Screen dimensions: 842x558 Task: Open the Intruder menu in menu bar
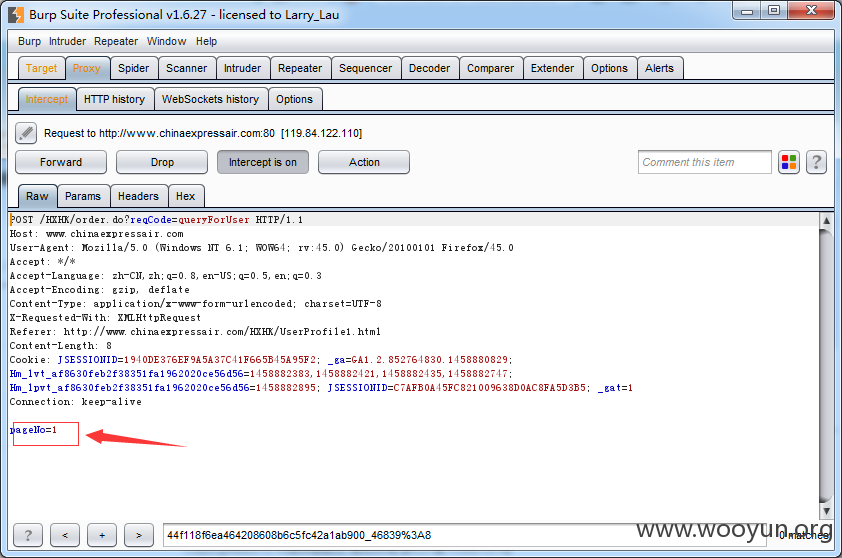(x=67, y=41)
